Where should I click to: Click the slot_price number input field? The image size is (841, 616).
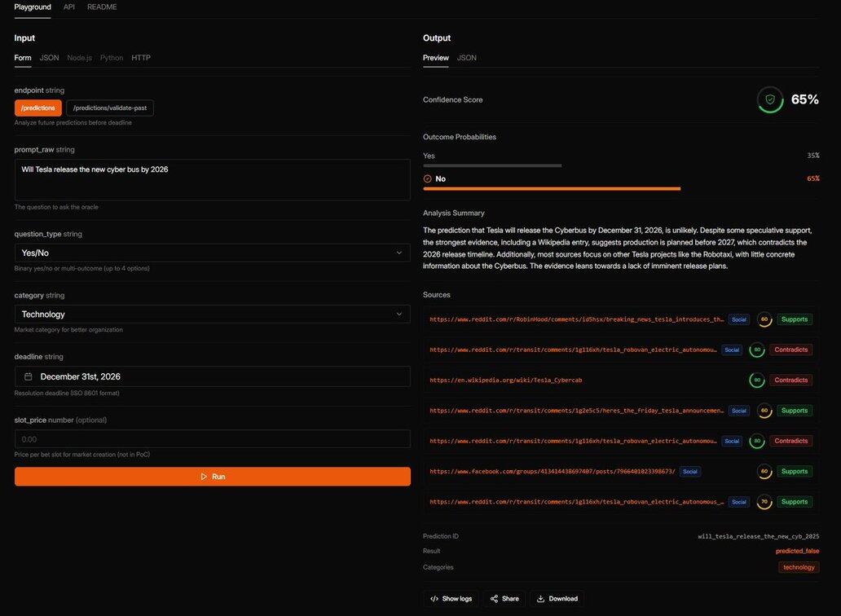[x=212, y=439]
